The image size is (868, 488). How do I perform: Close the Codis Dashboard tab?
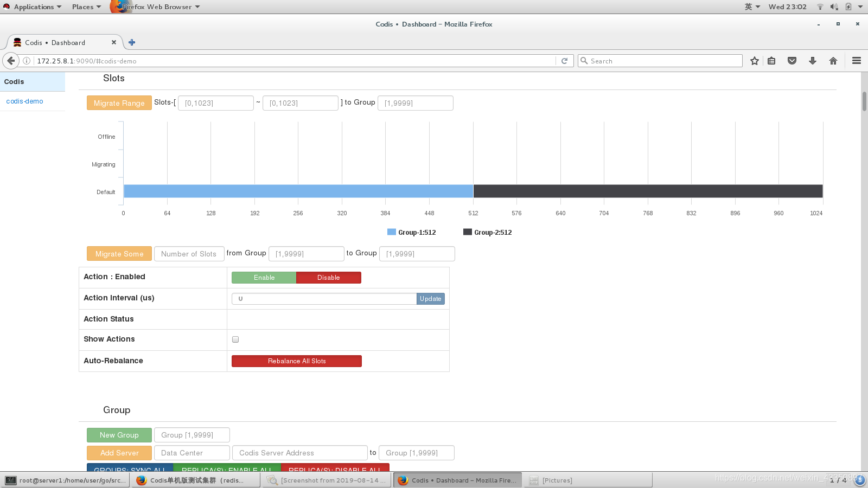[x=114, y=42]
